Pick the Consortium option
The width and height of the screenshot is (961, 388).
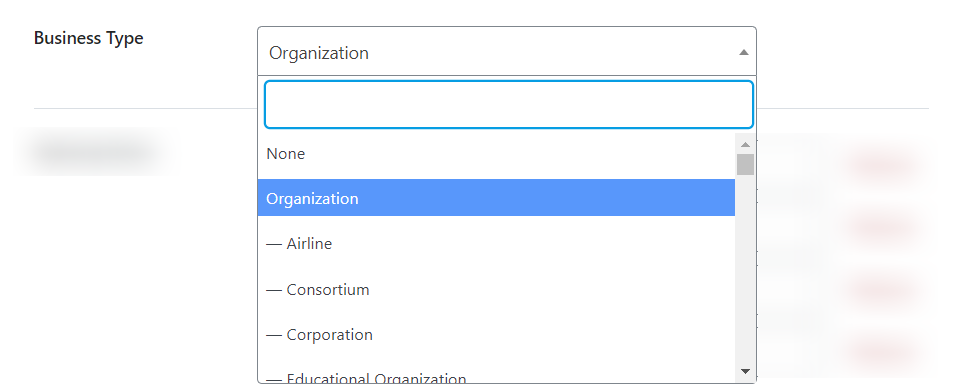(496, 289)
